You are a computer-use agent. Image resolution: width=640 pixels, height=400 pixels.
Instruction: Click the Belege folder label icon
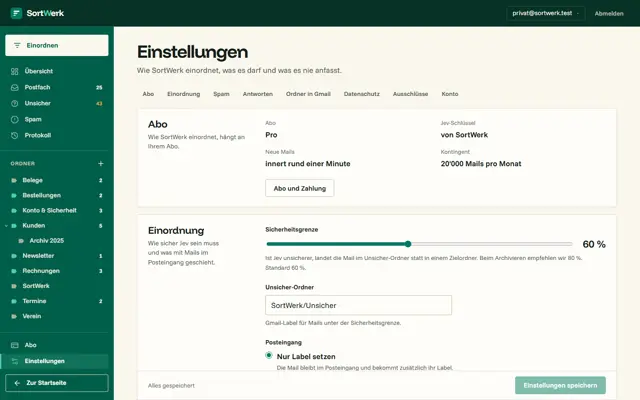coord(14,180)
